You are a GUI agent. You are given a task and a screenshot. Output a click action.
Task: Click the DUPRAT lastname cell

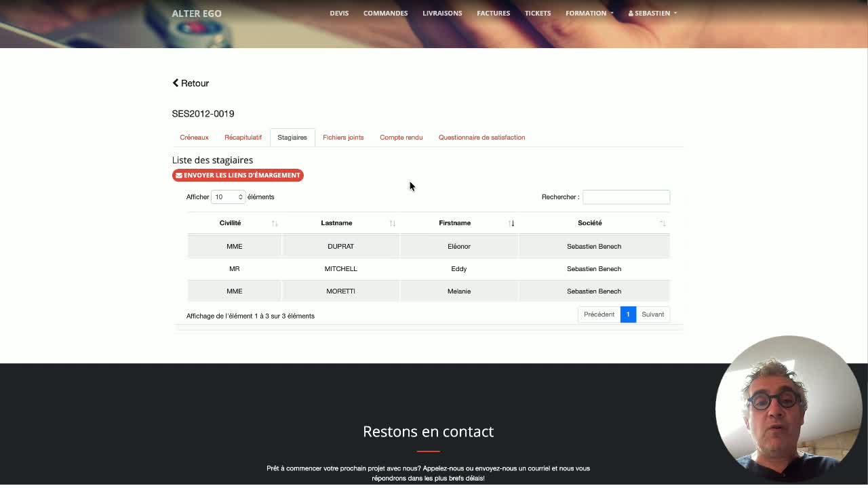(340, 246)
